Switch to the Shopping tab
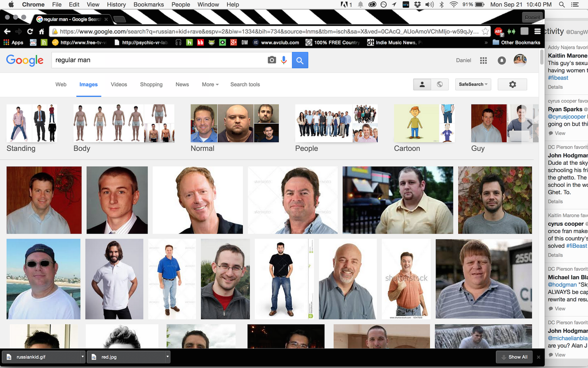This screenshot has height=368, width=588. point(151,84)
